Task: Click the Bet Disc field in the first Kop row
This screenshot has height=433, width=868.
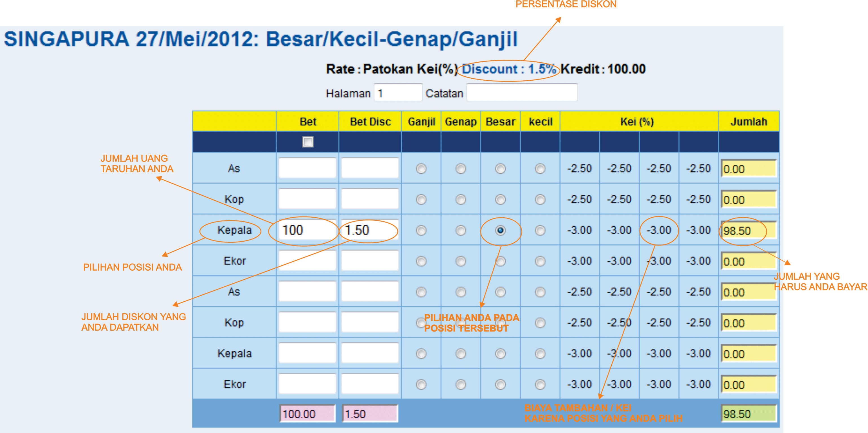Action: [x=370, y=199]
